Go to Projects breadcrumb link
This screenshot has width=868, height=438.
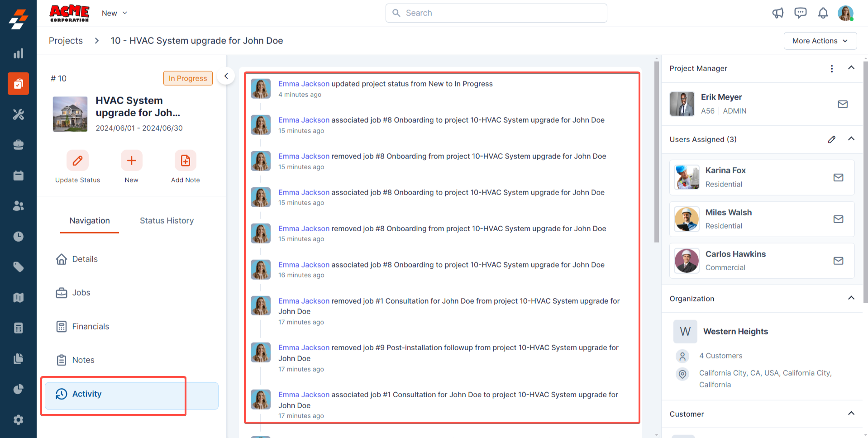pos(66,41)
